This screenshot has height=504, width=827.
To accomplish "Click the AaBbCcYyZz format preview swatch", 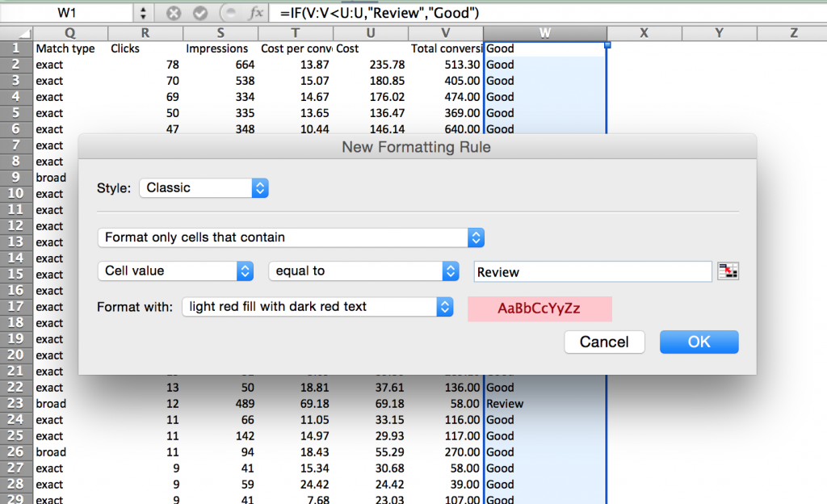I will click(539, 309).
